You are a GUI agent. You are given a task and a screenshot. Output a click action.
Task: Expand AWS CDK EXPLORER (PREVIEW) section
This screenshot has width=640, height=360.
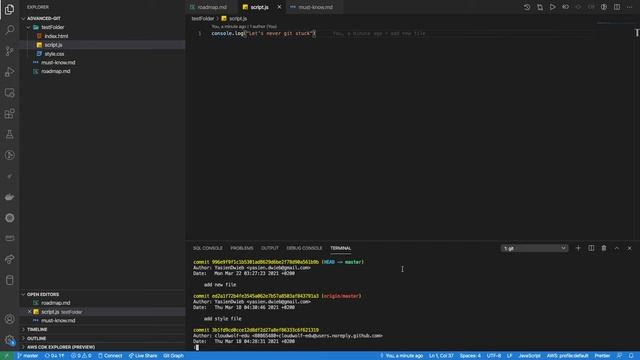tap(61, 347)
